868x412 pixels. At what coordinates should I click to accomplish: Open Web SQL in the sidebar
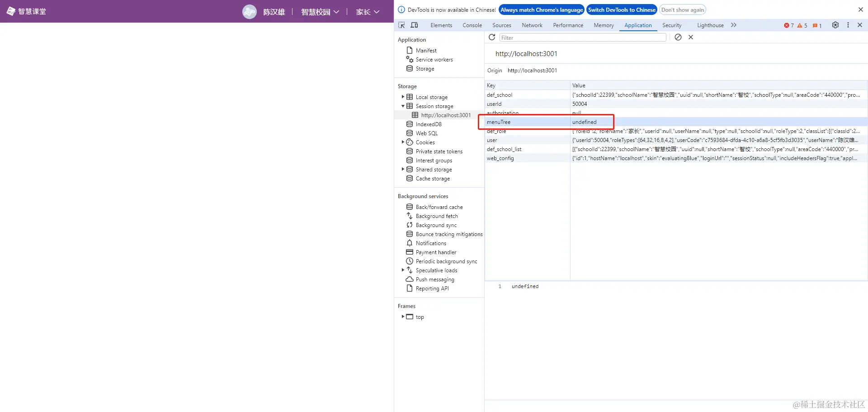point(427,133)
